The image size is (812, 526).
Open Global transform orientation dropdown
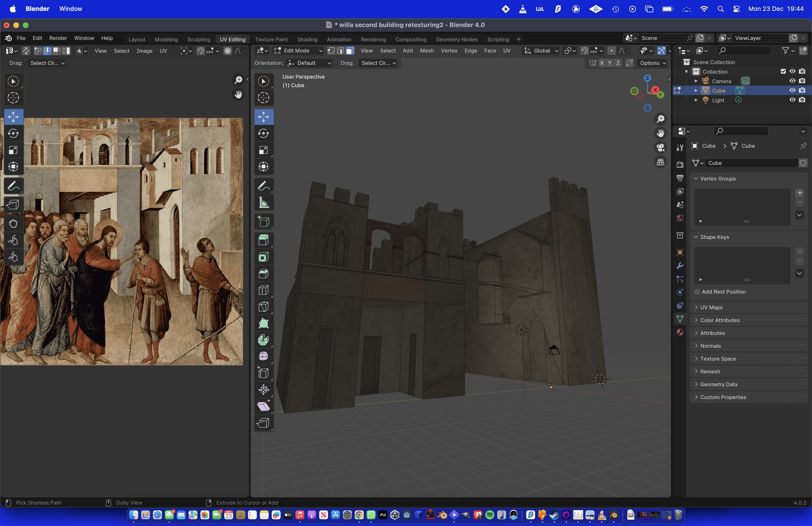pos(541,51)
